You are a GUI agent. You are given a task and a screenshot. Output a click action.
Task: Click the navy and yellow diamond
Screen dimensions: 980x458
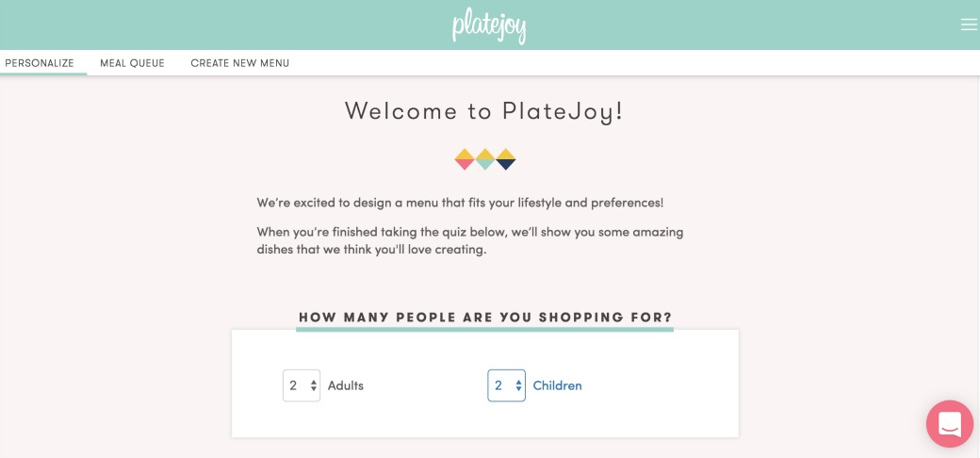point(506,159)
